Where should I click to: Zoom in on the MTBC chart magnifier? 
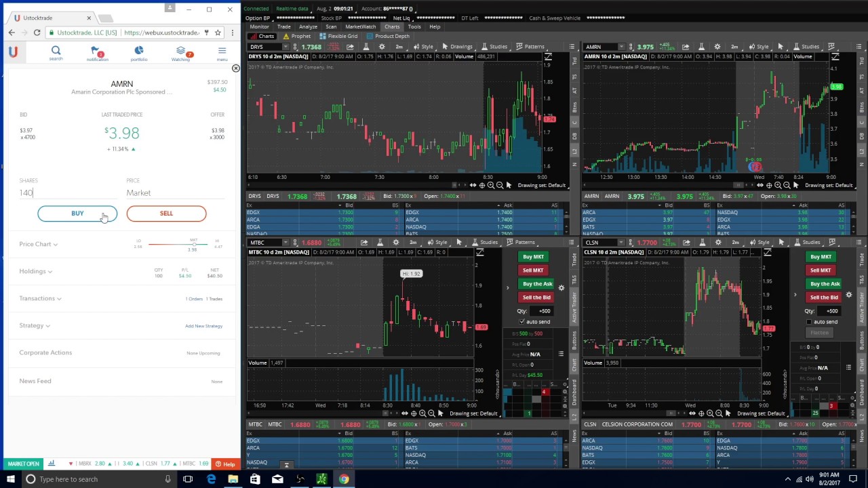tap(422, 413)
